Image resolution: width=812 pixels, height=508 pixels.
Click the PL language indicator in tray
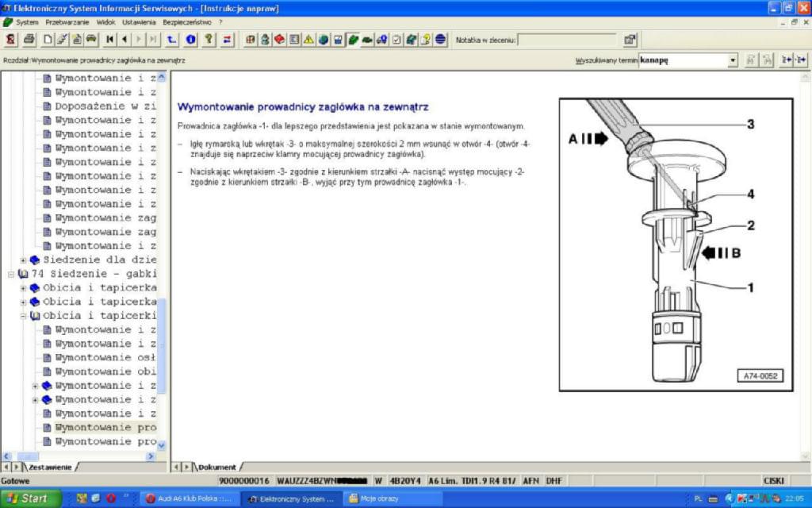[698, 498]
